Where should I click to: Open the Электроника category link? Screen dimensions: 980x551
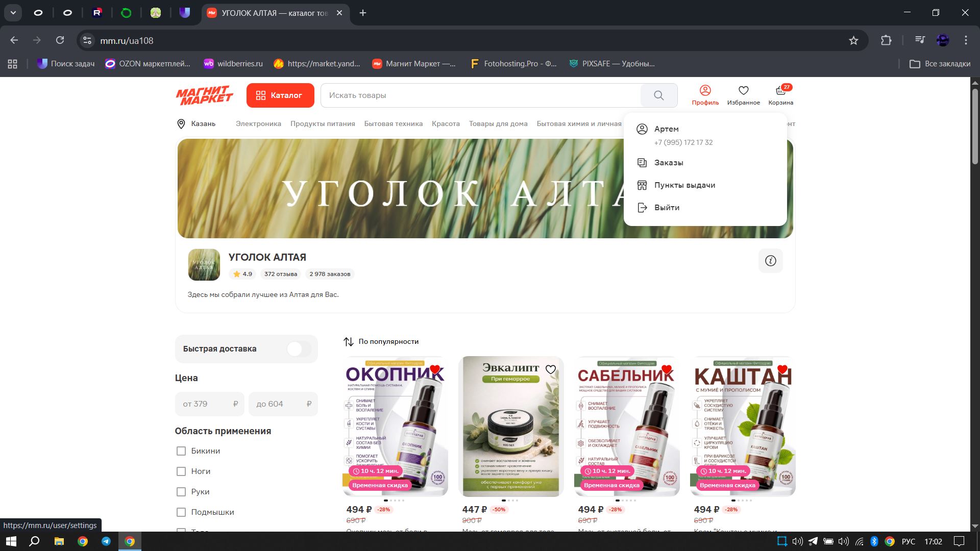[258, 124]
